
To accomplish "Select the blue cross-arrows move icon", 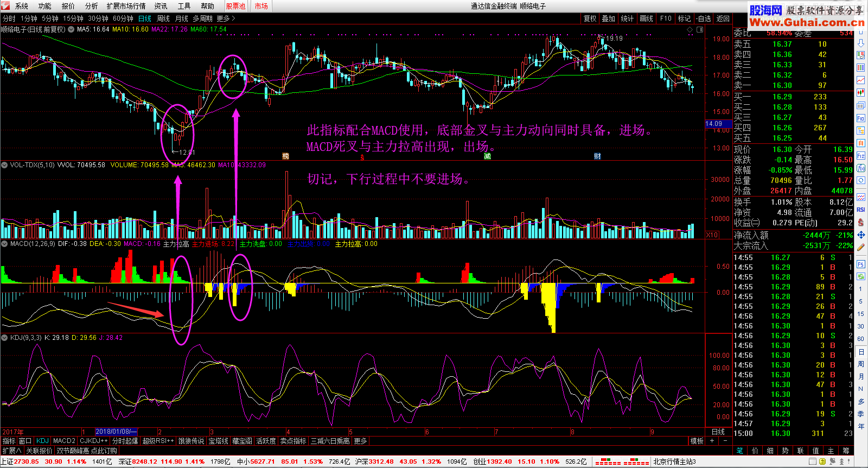I will [x=861, y=235].
